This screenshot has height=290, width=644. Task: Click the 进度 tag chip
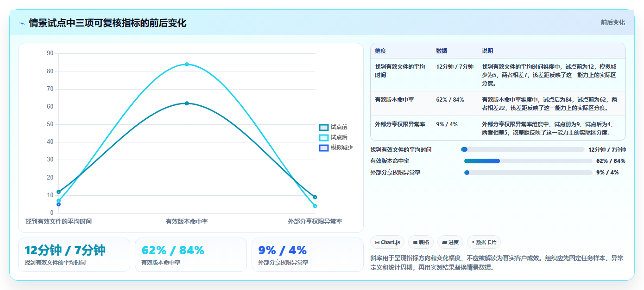pyautogui.click(x=450, y=242)
